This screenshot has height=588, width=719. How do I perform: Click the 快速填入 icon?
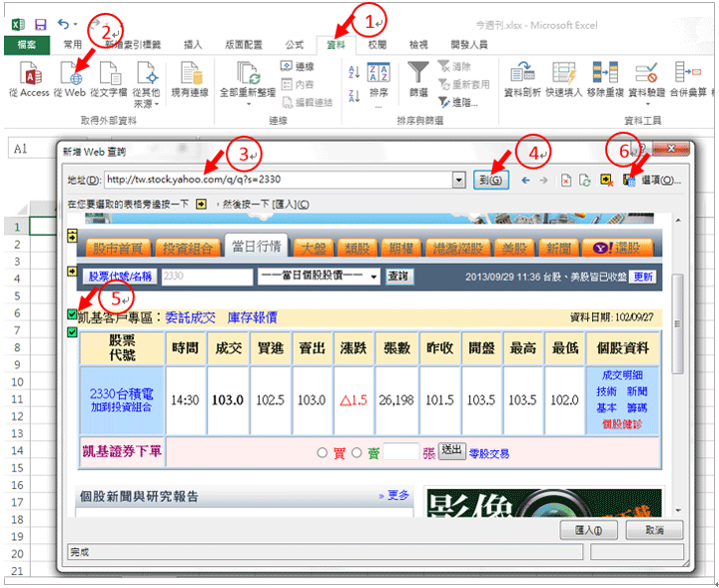(563, 73)
